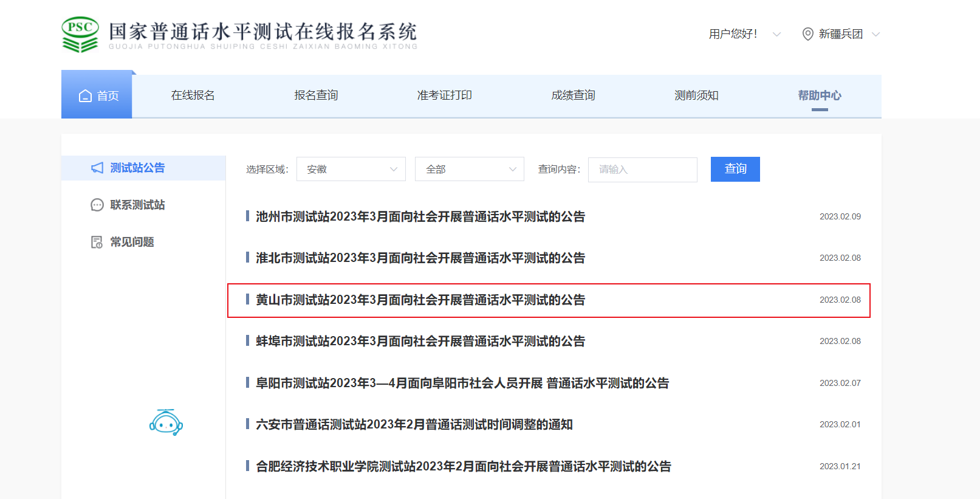Select 帮助中心 in the navigation bar

(x=819, y=95)
